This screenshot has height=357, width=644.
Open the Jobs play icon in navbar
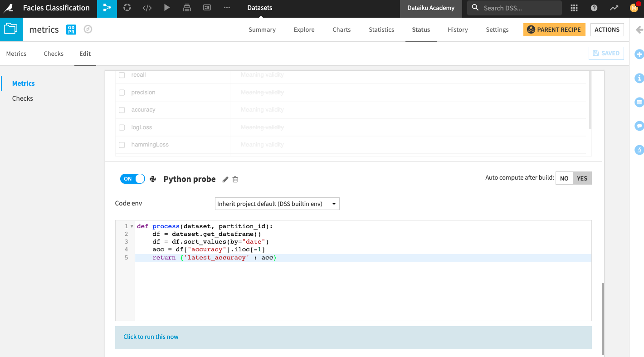point(167,8)
